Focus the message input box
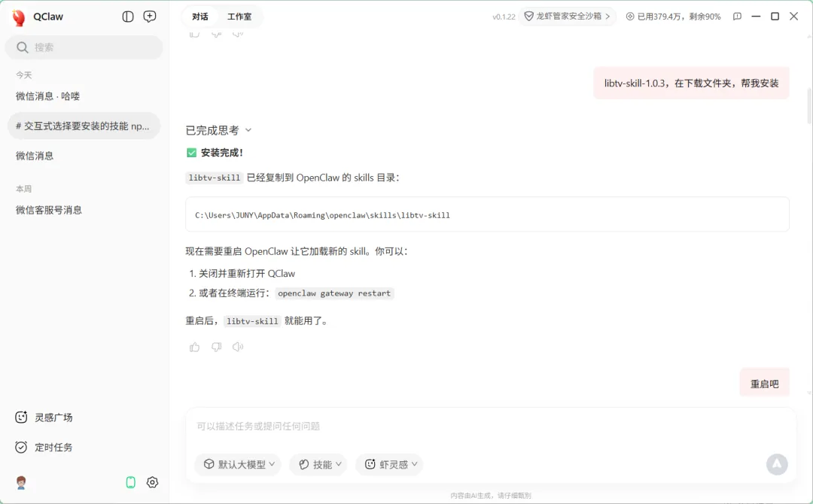This screenshot has width=813, height=504. (491, 427)
